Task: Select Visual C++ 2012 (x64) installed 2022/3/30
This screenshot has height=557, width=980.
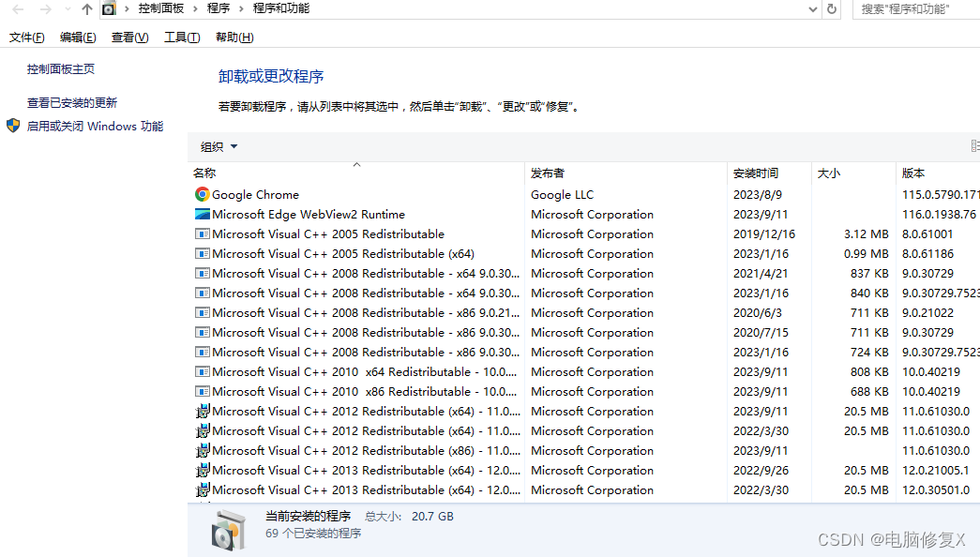Action: pos(583,430)
